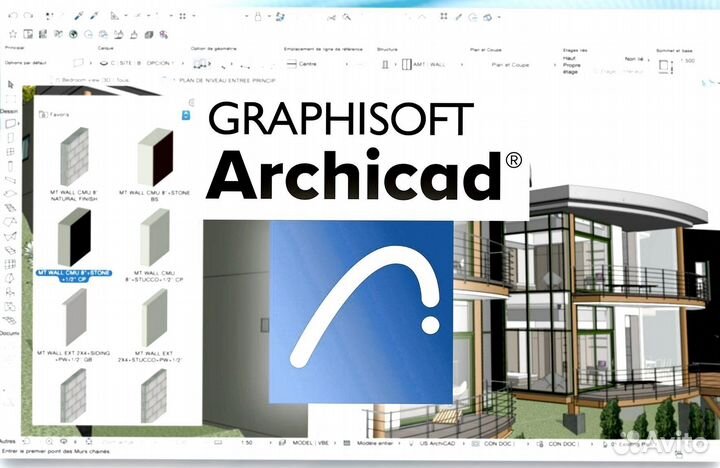Click the blue icon beside Favoris panel
This screenshot has width=720, height=468.
coord(186,115)
